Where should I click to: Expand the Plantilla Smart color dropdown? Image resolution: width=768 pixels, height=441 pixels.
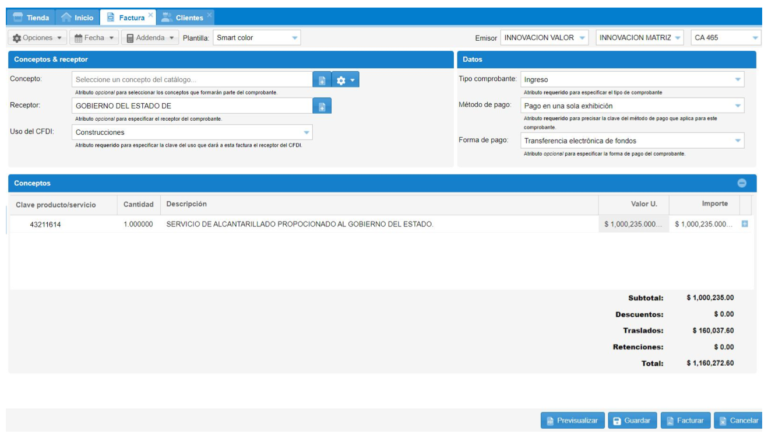294,38
